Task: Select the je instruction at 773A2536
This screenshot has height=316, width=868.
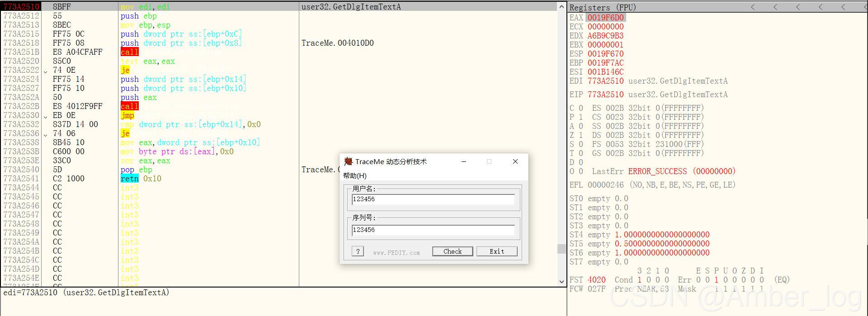Action: 125,133
